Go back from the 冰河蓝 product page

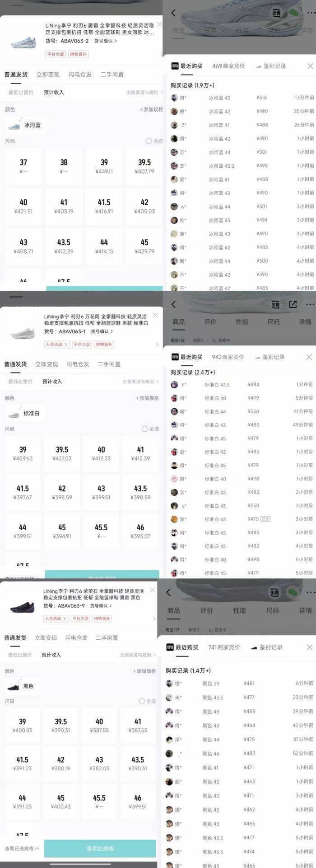[173, 13]
